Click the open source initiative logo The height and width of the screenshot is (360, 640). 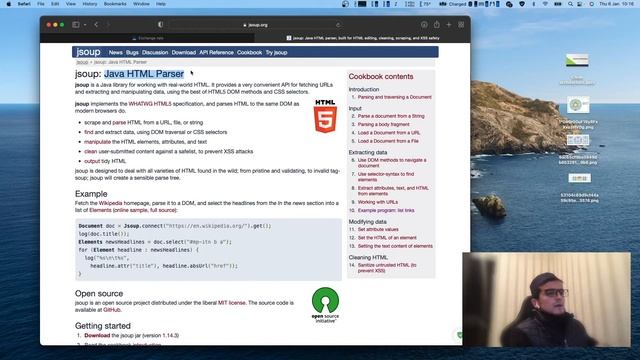click(x=325, y=305)
